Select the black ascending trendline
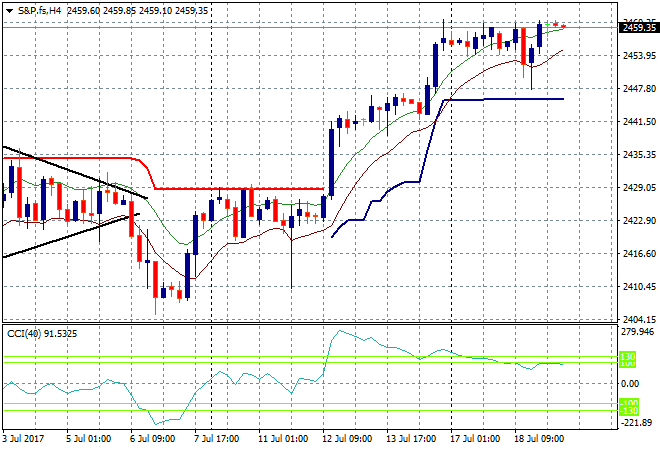 (x=71, y=236)
